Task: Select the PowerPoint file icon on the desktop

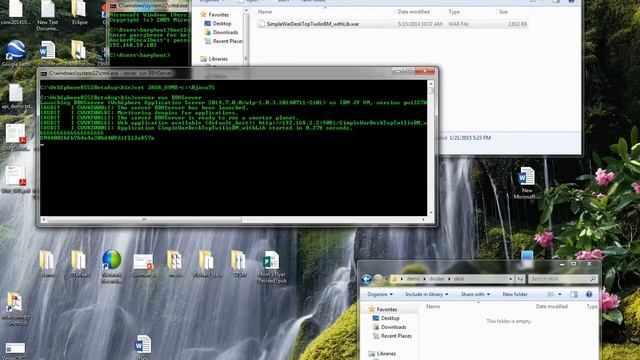Action: 143,265
